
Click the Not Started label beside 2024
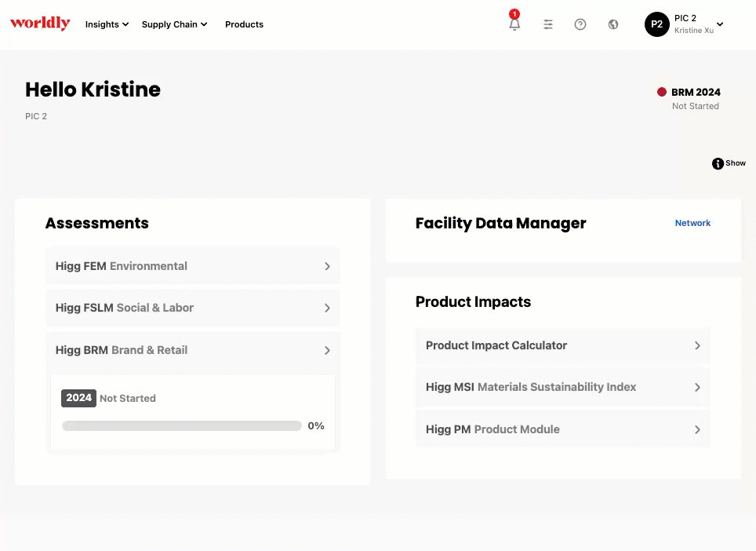127,398
